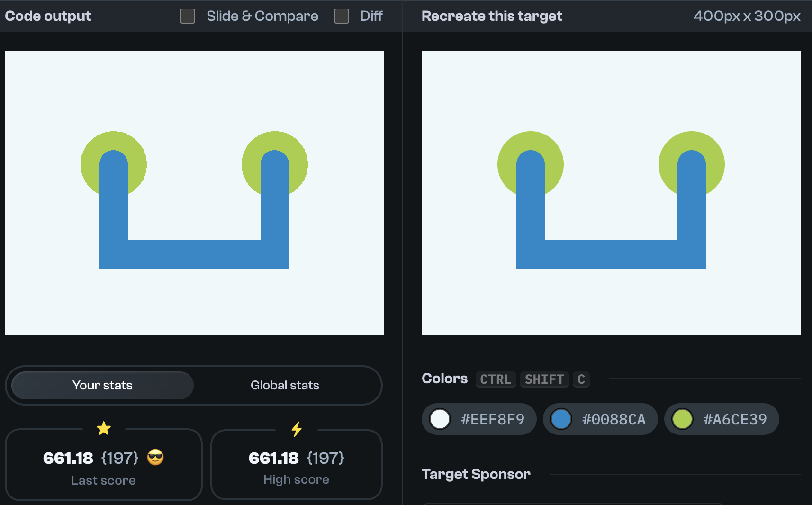Viewport: 812px width, 505px height.
Task: Copy the #0088CA blue color chip
Action: pos(600,419)
